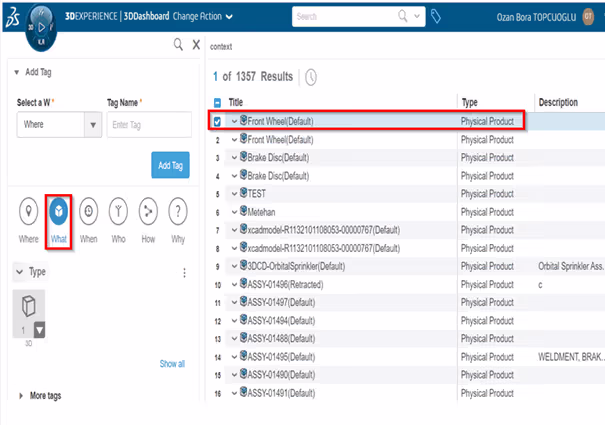
Task: Select the Who tag category icon
Action: click(118, 211)
